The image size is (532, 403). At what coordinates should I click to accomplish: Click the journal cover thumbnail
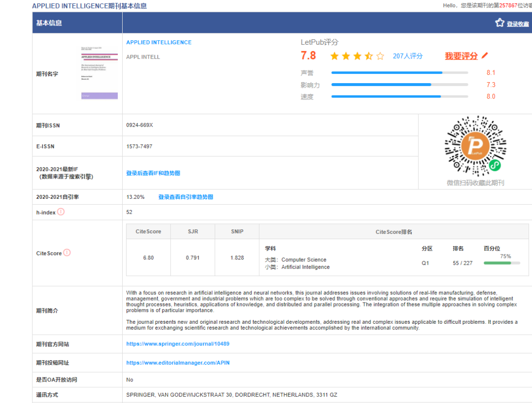point(100,73)
